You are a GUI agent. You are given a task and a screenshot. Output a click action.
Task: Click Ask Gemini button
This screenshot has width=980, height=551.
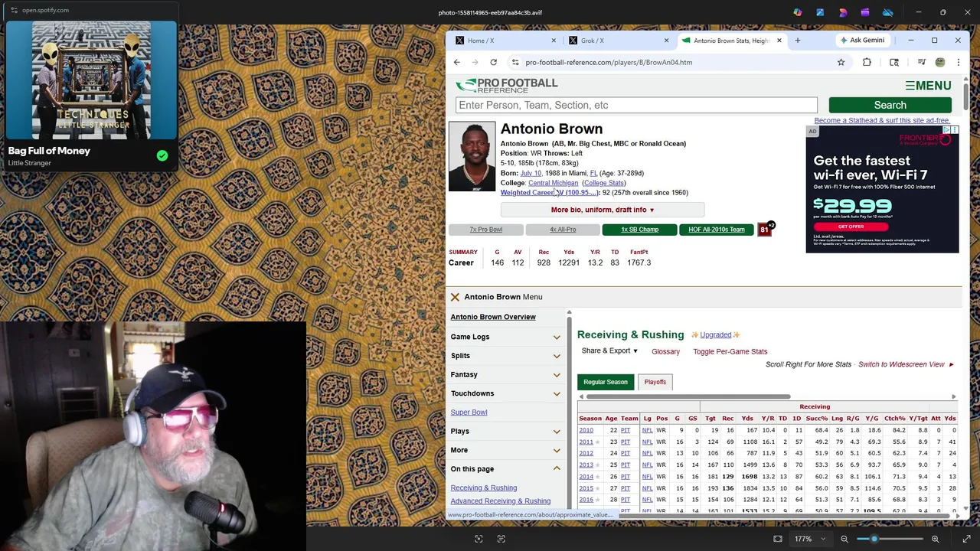861,41
